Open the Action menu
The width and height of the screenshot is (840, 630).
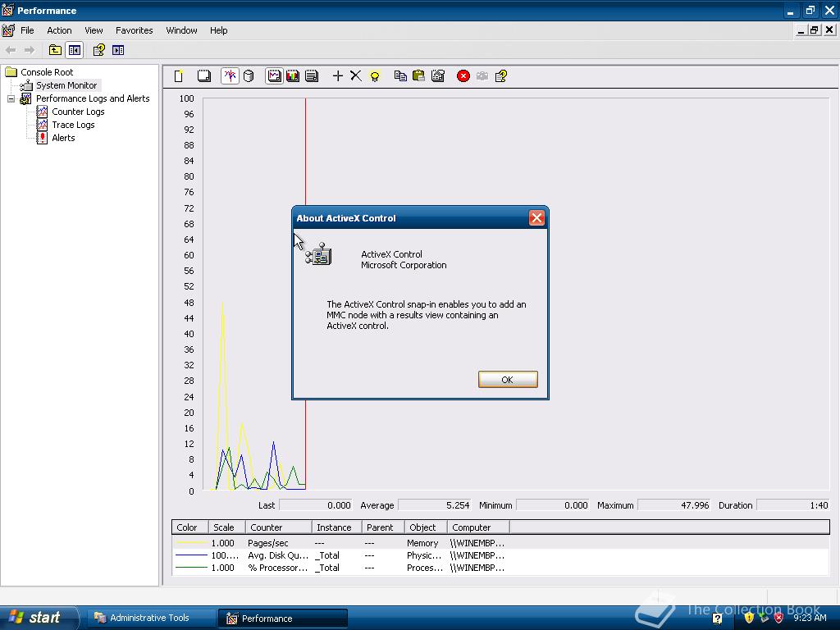pyautogui.click(x=59, y=30)
